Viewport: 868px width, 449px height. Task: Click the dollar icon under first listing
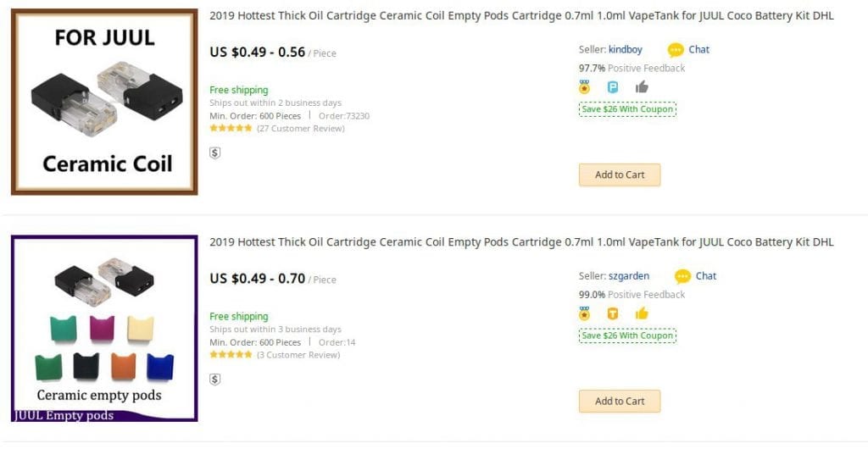pos(215,153)
